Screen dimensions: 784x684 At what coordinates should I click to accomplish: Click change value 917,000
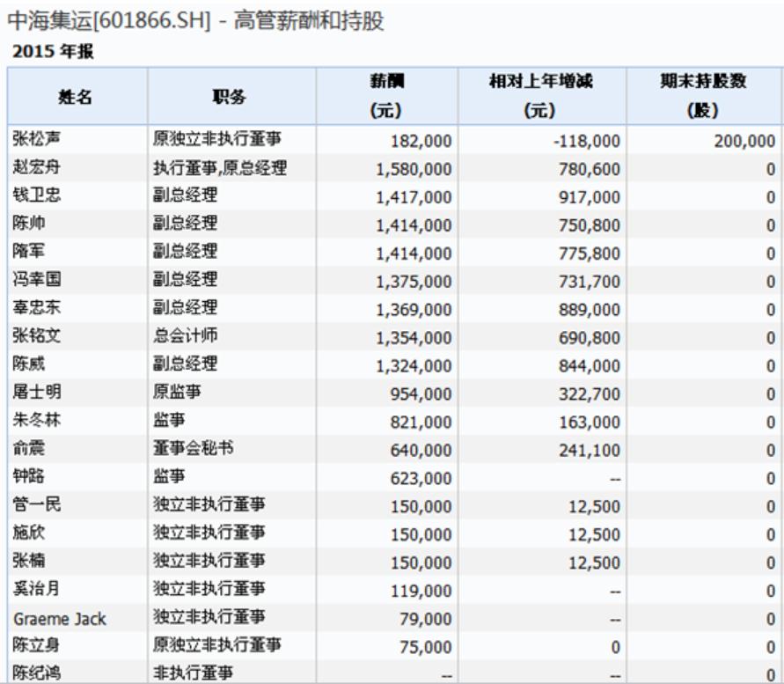[590, 197]
